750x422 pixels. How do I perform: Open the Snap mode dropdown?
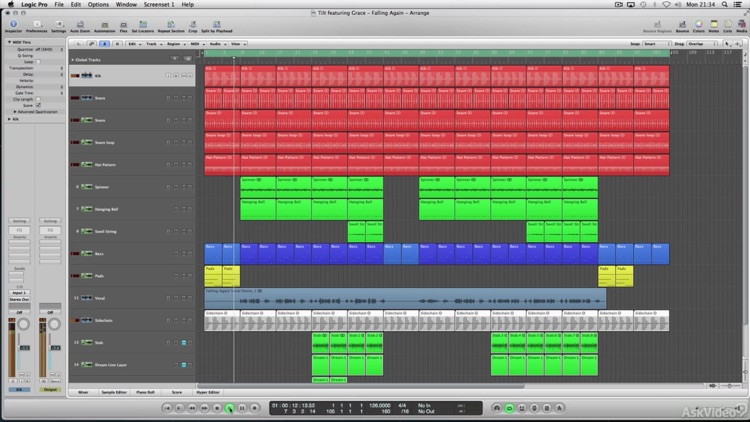pyautogui.click(x=657, y=44)
